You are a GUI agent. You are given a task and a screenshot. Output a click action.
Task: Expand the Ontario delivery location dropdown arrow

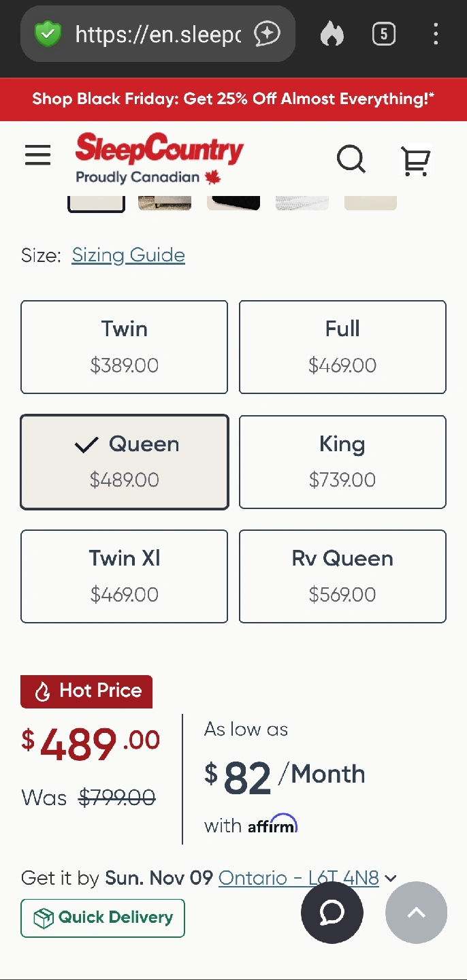(391, 878)
